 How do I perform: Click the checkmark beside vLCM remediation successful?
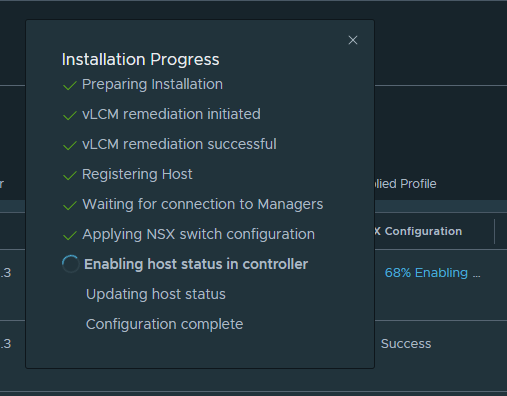click(x=70, y=145)
